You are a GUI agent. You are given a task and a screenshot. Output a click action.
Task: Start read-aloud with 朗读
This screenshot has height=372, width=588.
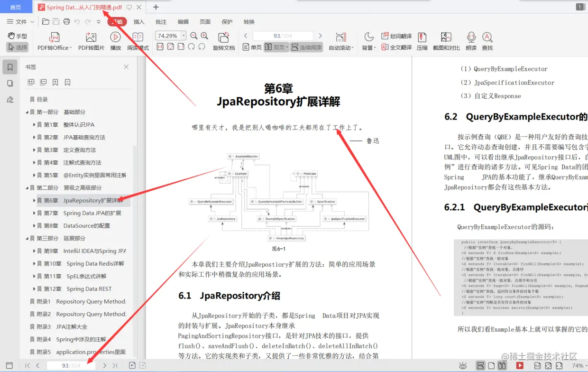(471, 41)
